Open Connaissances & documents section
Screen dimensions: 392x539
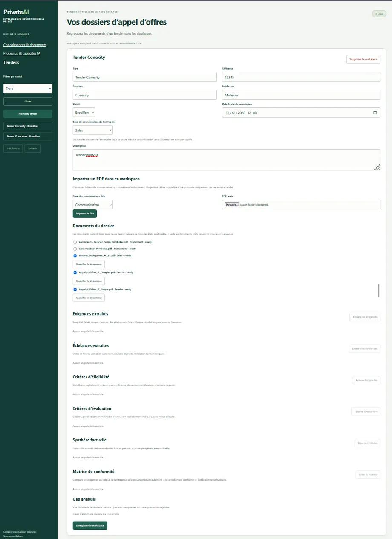(x=25, y=45)
